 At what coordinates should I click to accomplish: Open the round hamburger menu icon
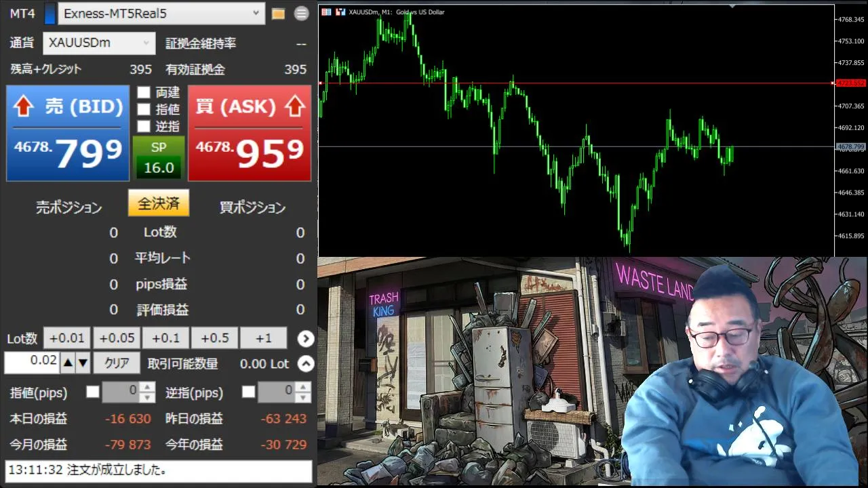(x=301, y=14)
